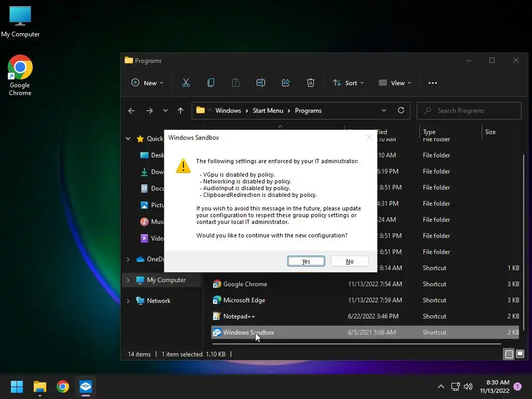The height and width of the screenshot is (399, 532).
Task: Click the Copy icon in Explorer toolbar
Action: 211,83
